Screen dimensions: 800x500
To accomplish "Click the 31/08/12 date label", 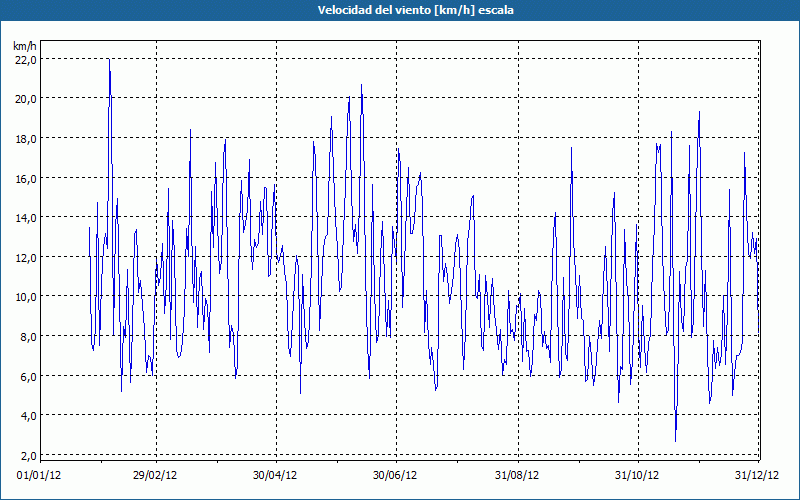I will click(517, 475).
